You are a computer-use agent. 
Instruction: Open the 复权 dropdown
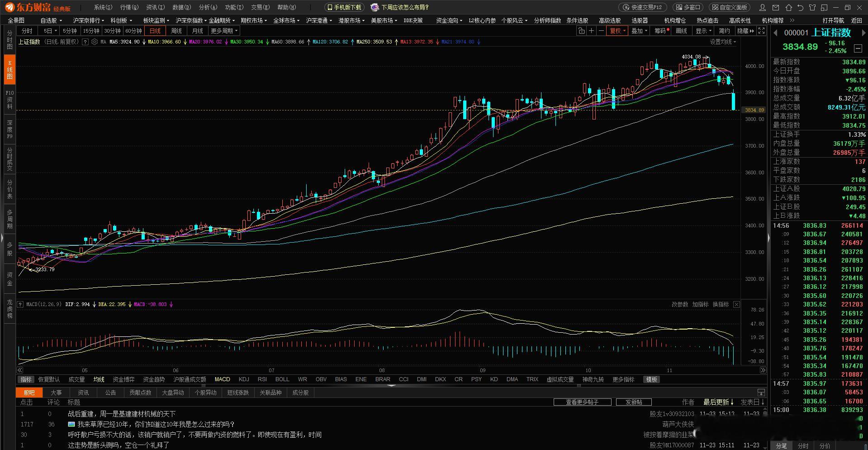coord(617,31)
